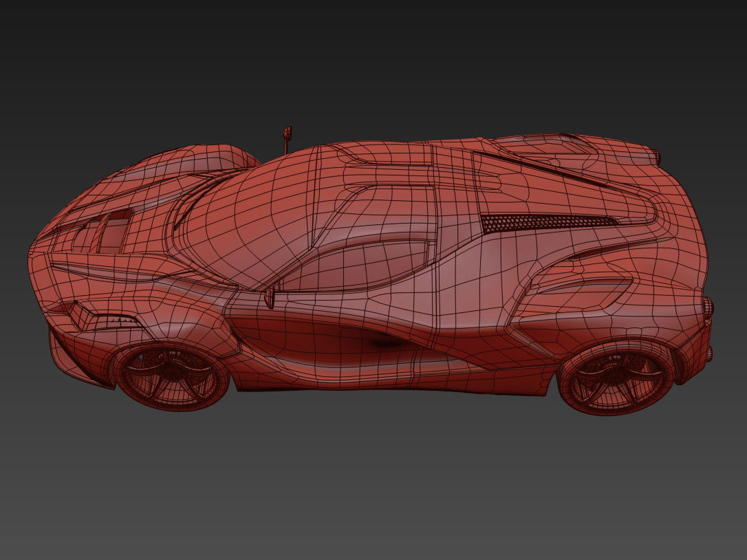Select the antenna object above the roof
The image size is (747, 560).
[287, 139]
